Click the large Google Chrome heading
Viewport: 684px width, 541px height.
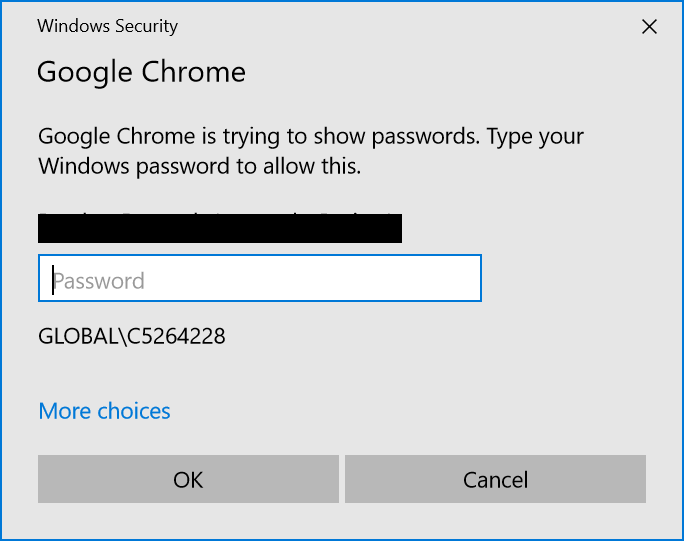pos(141,72)
